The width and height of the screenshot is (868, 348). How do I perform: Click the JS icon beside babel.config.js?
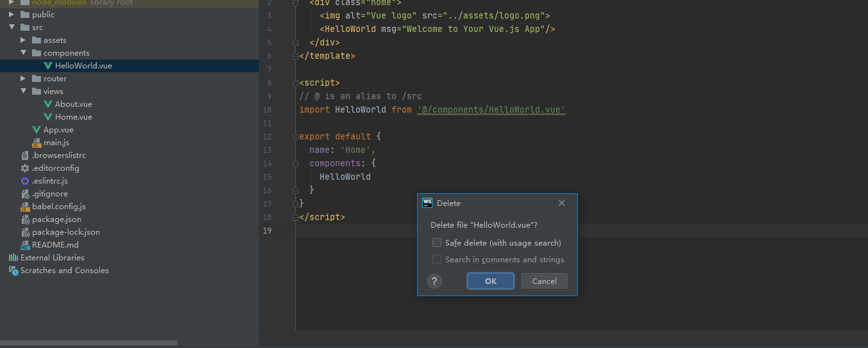25,207
